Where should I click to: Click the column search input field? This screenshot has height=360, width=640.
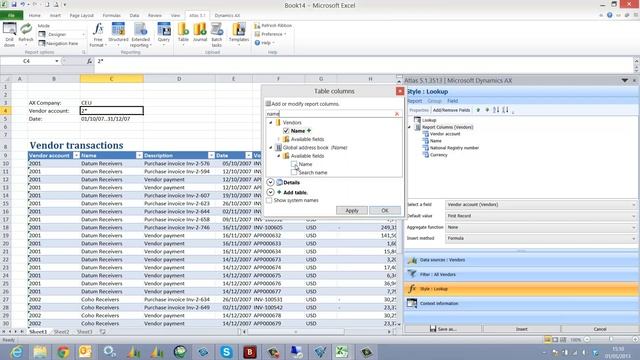click(330, 114)
